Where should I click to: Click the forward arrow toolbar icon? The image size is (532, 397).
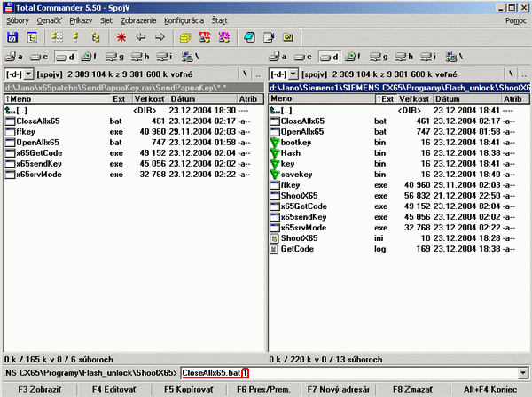pyautogui.click(x=160, y=37)
